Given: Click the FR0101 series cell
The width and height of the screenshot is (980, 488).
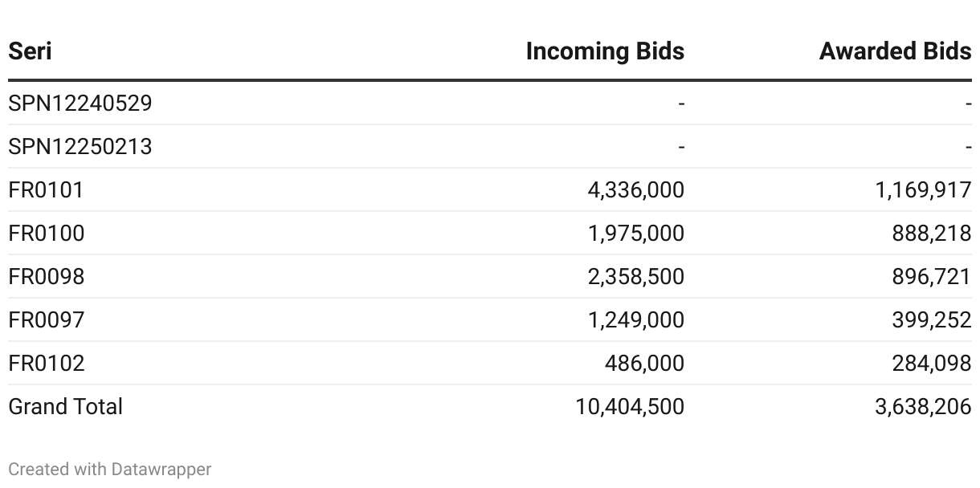Looking at the screenshot, I should click(x=46, y=190).
